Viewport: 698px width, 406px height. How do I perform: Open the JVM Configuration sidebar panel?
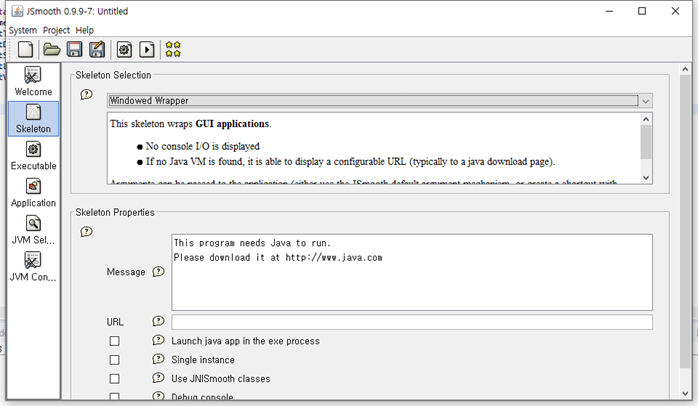click(x=33, y=267)
